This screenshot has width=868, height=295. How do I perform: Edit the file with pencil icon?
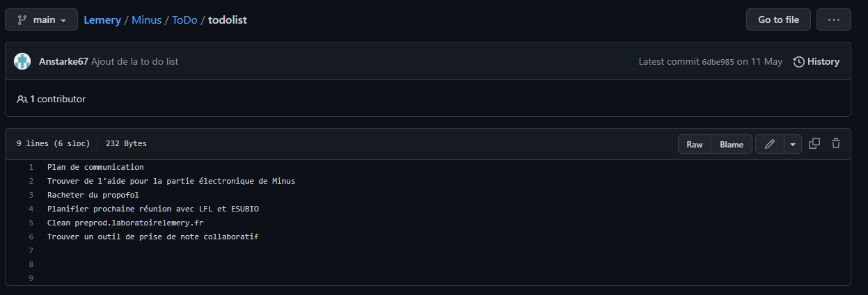point(769,144)
